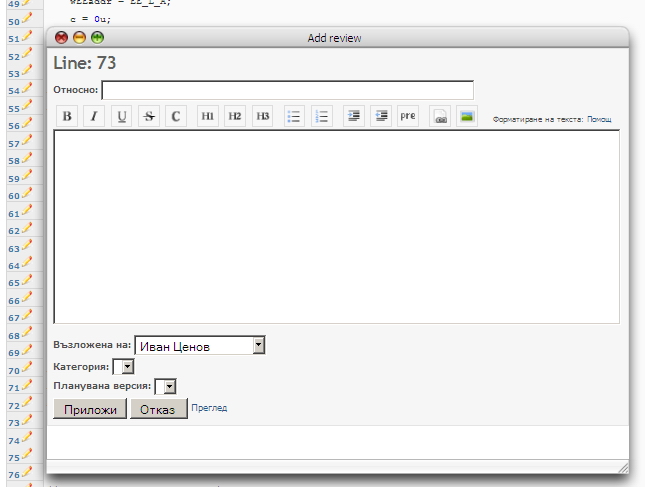The image size is (645, 487).
Task: Insert wiki page link icon
Action: (440, 116)
